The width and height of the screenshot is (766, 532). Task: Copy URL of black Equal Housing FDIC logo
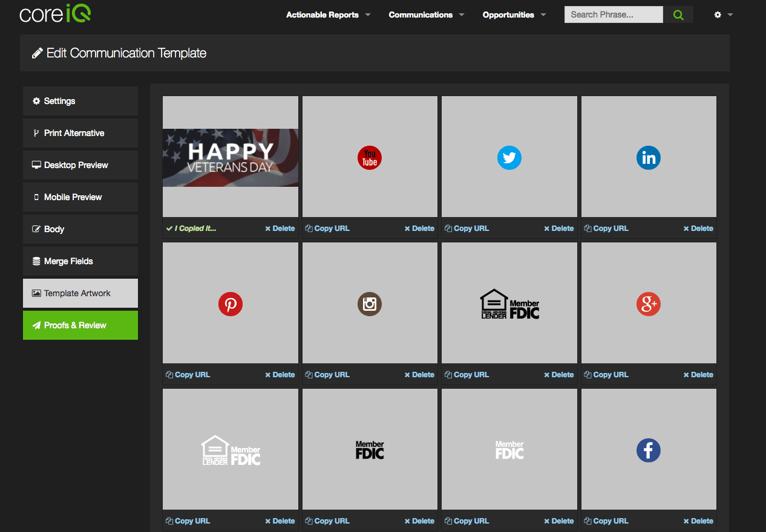coord(466,375)
